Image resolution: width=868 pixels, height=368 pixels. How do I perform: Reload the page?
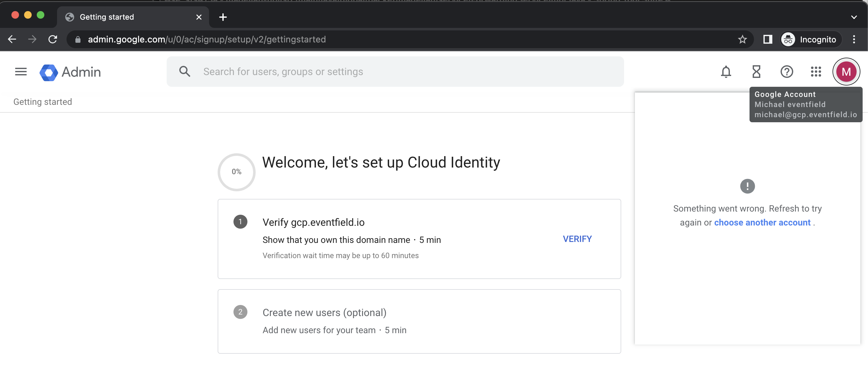click(x=53, y=39)
